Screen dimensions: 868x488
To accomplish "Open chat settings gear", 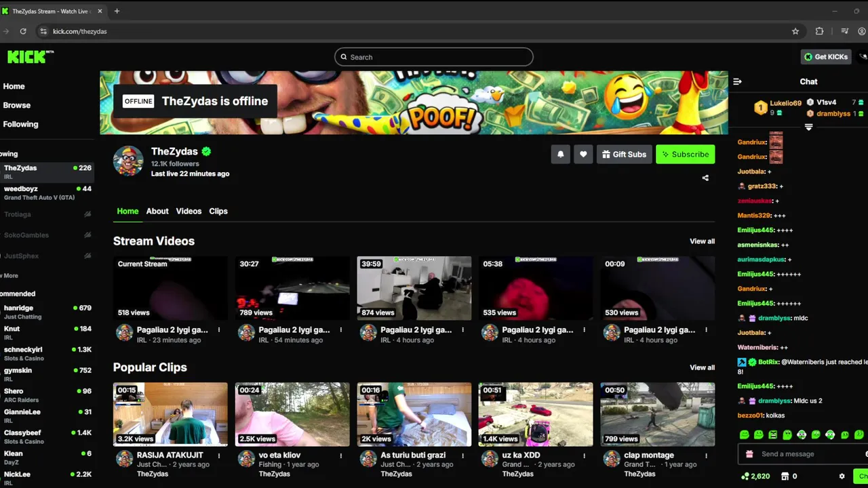I will (x=842, y=476).
